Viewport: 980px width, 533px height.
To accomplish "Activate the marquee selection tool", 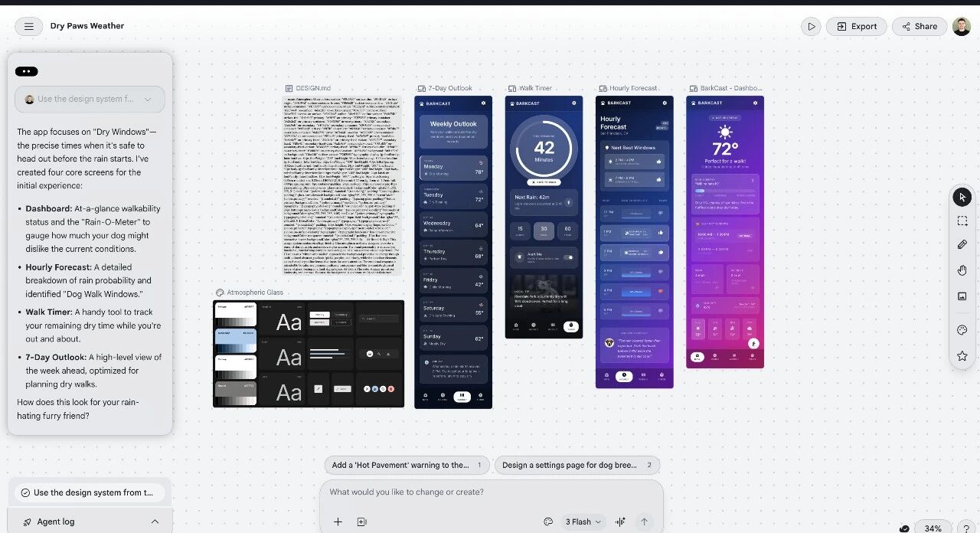I will coord(962,221).
